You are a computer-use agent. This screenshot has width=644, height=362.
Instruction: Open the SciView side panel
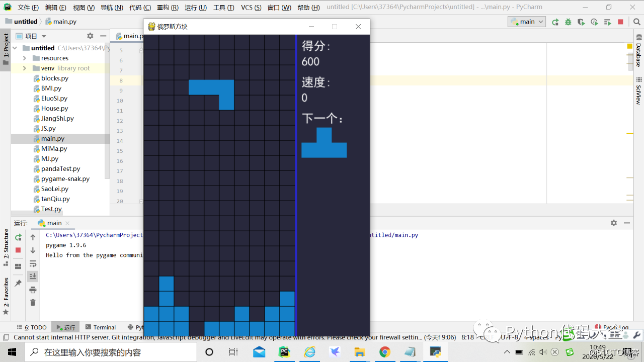638,90
